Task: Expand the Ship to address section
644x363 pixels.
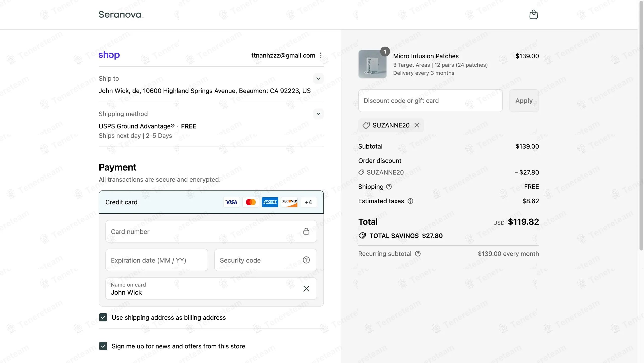Action: point(318,78)
